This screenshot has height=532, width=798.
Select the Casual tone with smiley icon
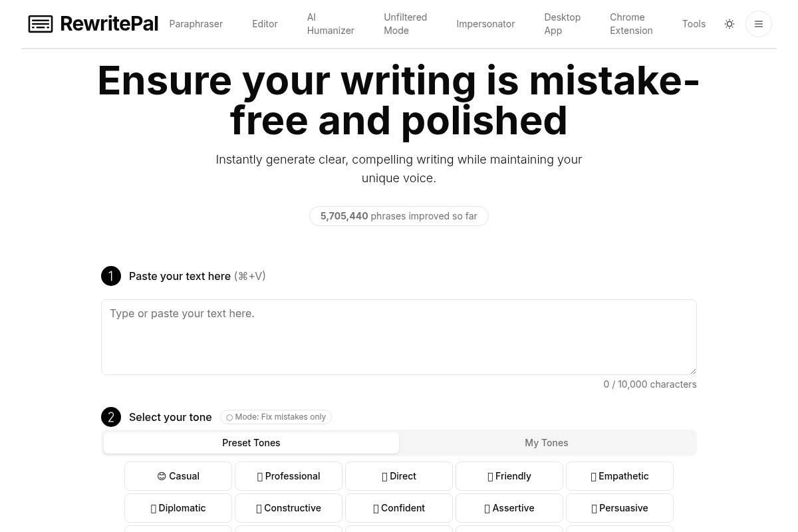(x=178, y=475)
